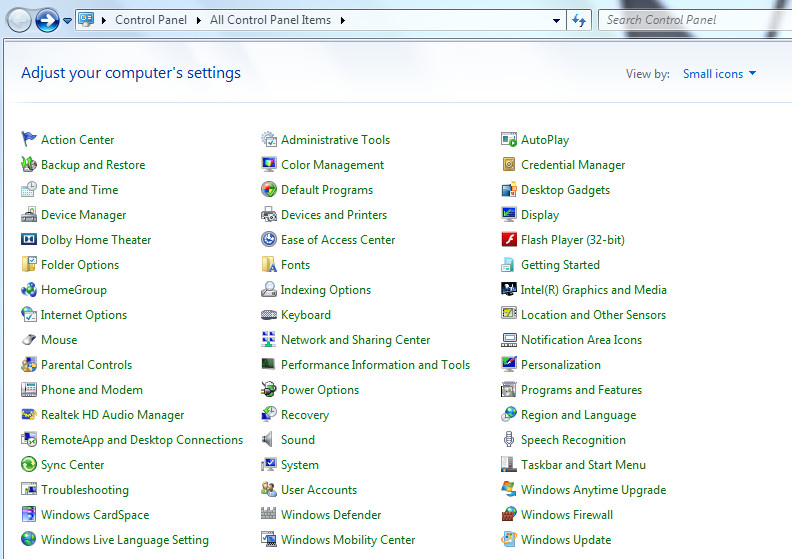Click the Power Options icon
Image resolution: width=792 pixels, height=559 pixels.
[269, 389]
